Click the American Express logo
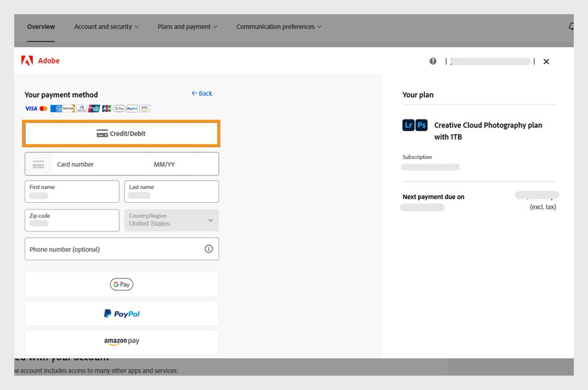The height and width of the screenshot is (390, 588). coord(56,109)
